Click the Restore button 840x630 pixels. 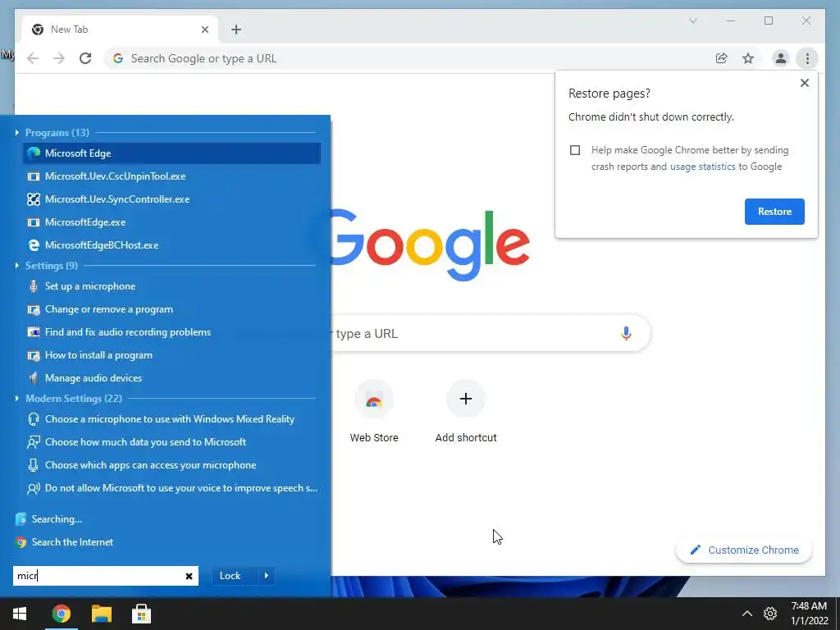click(774, 212)
